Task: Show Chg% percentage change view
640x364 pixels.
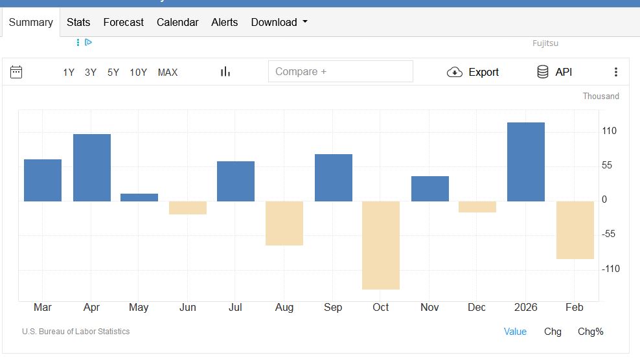Action: [590, 332]
